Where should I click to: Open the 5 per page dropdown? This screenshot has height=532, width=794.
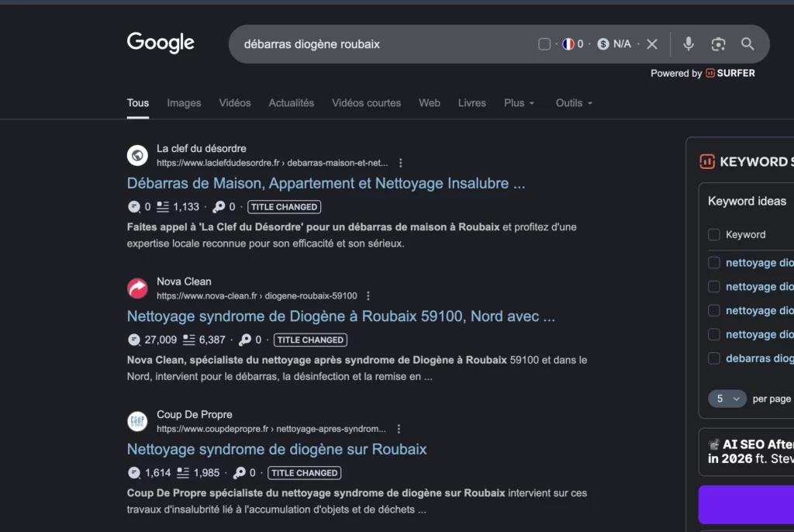click(x=727, y=399)
